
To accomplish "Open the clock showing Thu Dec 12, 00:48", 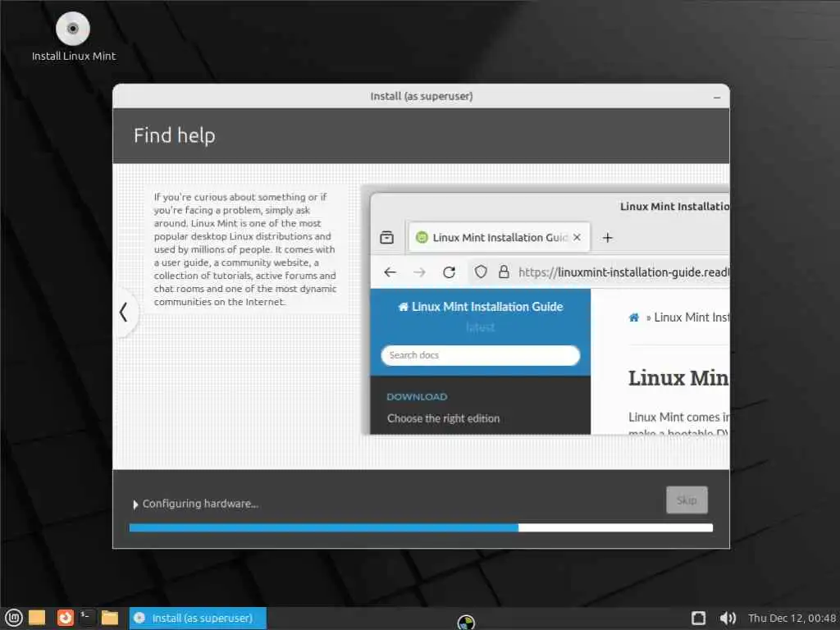I will coord(792,619).
